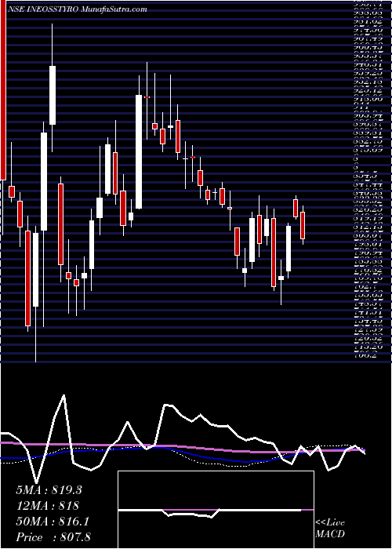The width and height of the screenshot is (392, 549).
Task: Click the MACD histogram inset box
Action: click(x=216, y=510)
